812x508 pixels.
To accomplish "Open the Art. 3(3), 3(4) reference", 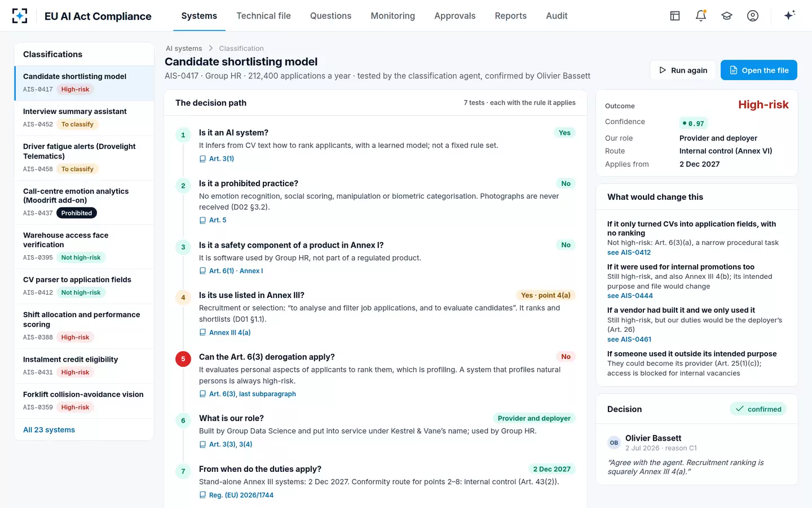I will pos(226,444).
